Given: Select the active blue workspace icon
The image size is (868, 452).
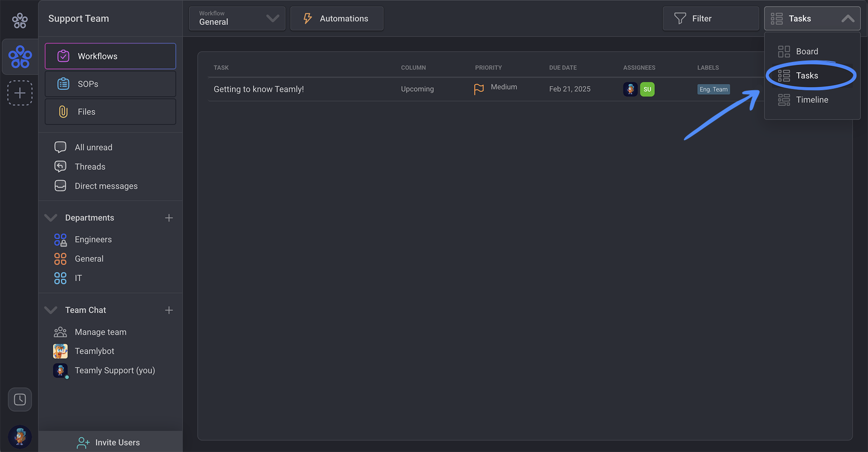Looking at the screenshot, I should tap(20, 57).
